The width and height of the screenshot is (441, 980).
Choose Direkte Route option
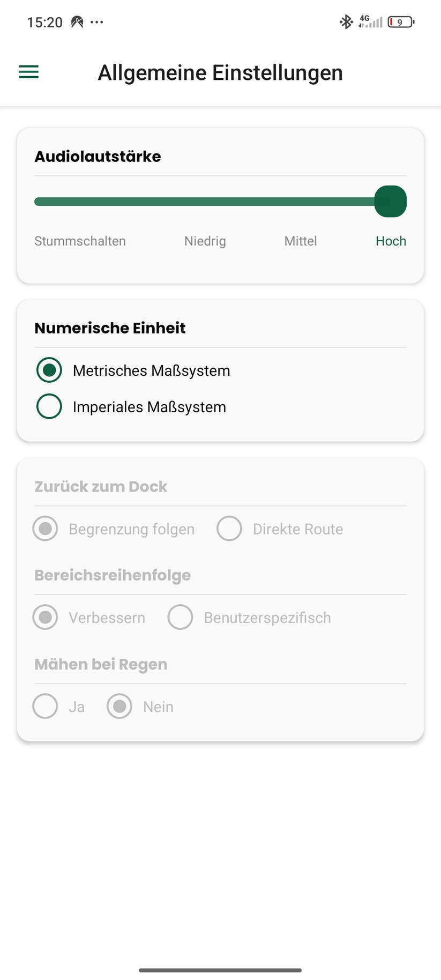tap(229, 529)
